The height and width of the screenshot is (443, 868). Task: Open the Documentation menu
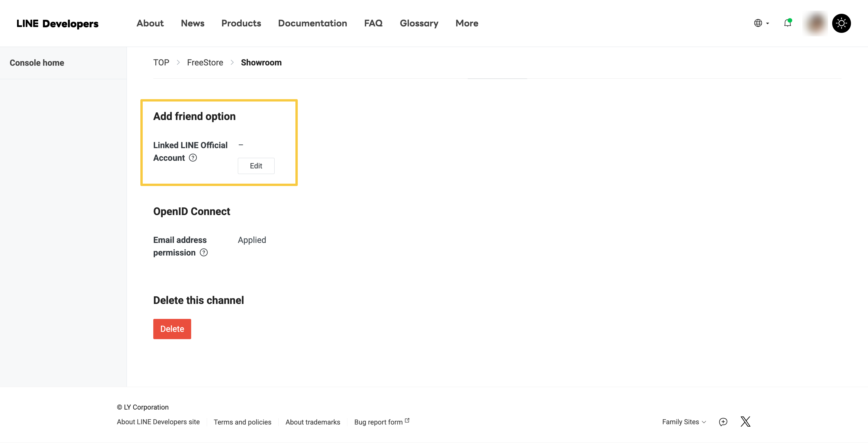click(312, 23)
